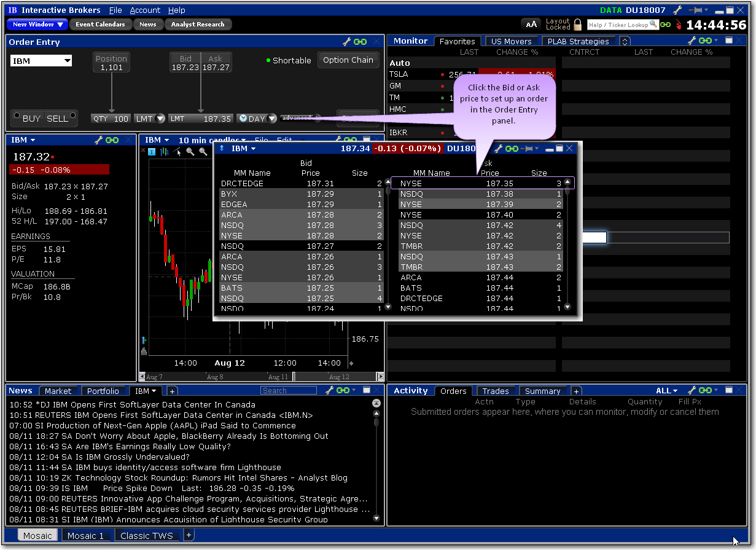Open Order Entry wrench configuration icon

click(346, 42)
